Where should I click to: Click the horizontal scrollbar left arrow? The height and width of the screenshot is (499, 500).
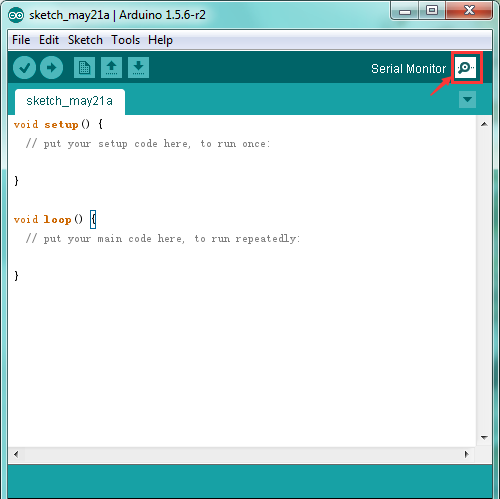[x=16, y=454]
